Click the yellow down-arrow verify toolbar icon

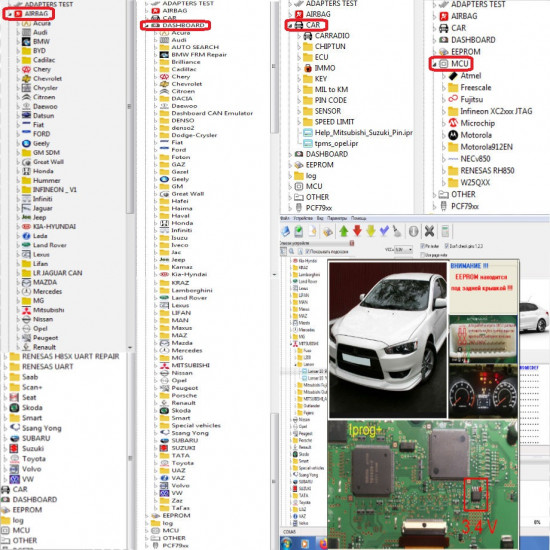[x=371, y=231]
